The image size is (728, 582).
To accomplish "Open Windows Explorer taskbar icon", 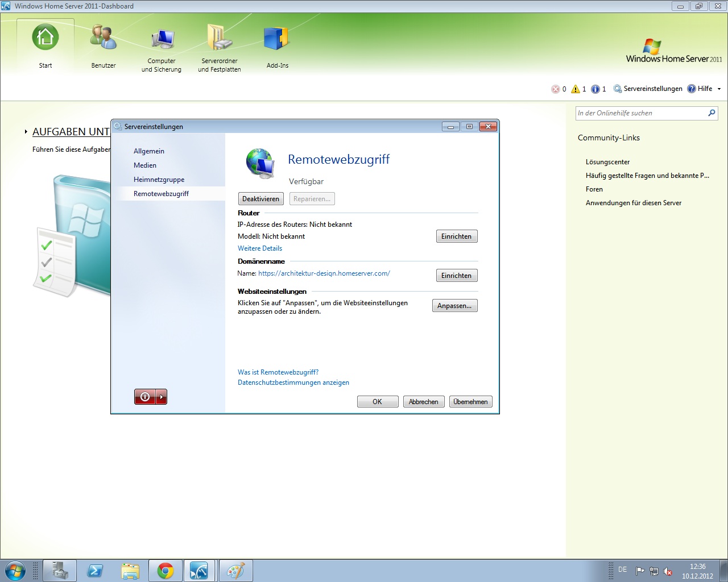I will click(130, 571).
